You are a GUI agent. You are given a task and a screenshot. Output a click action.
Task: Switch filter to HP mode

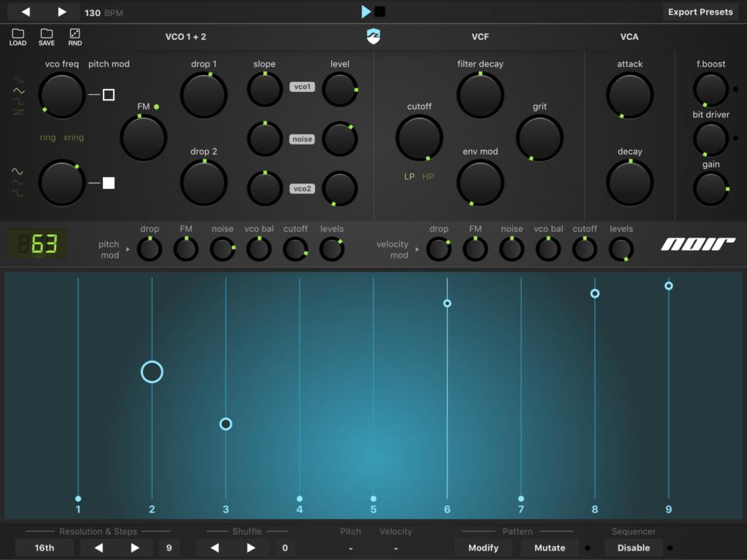427,176
